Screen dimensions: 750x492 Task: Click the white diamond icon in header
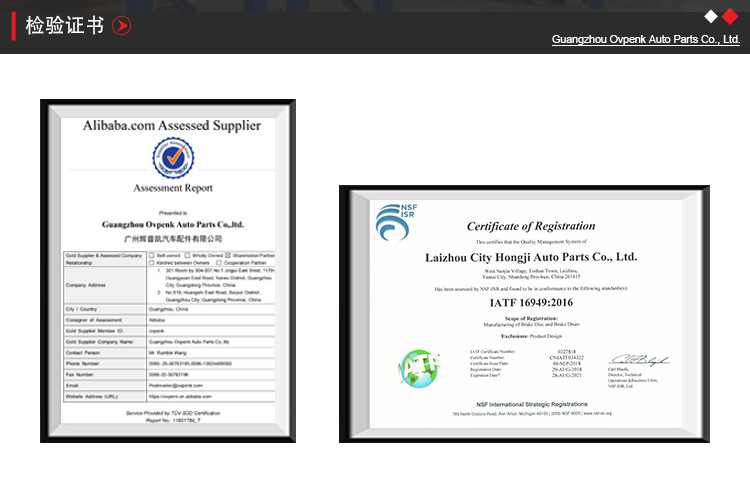click(711, 17)
